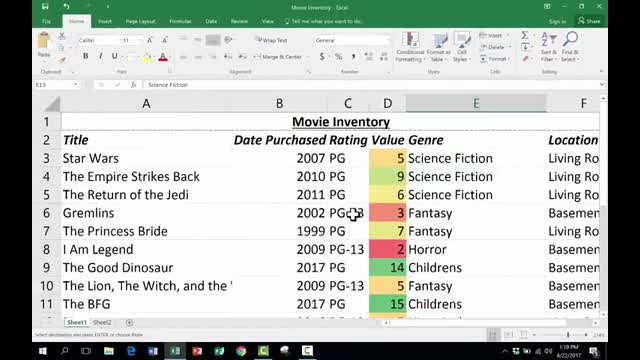Open the File tab
Screen dimensions: 640x360
47,21
